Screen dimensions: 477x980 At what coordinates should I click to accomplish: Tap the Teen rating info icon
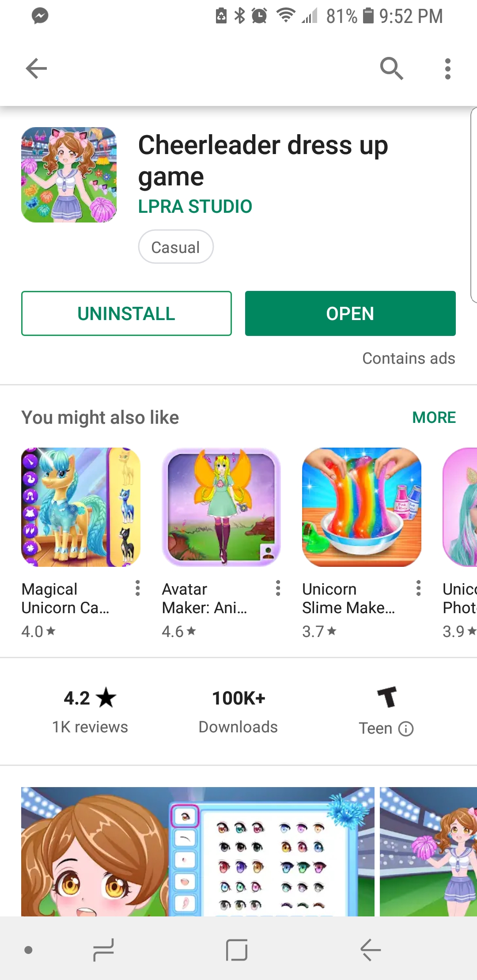pos(406,728)
